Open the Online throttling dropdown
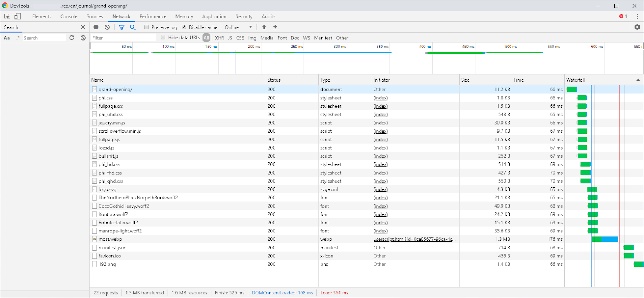 tap(239, 27)
